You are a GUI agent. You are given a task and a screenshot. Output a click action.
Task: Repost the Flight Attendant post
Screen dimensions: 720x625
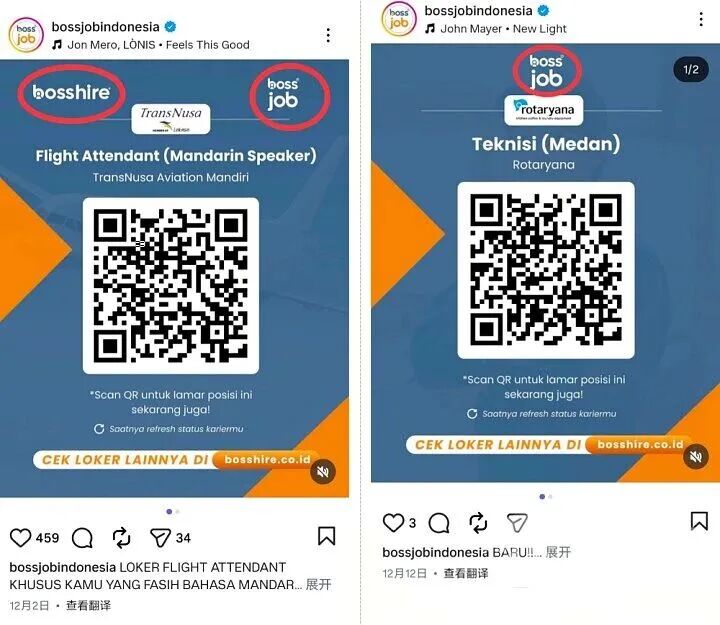[x=121, y=538]
